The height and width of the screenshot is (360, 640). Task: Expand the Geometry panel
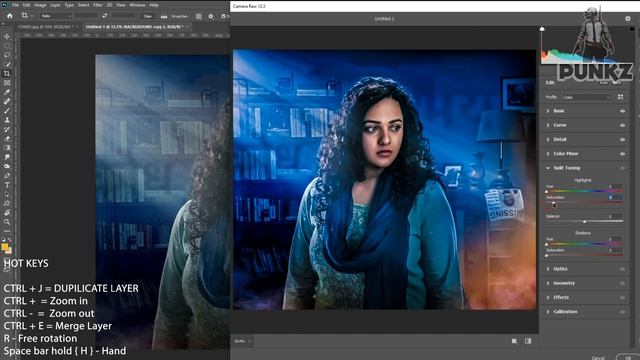click(548, 283)
